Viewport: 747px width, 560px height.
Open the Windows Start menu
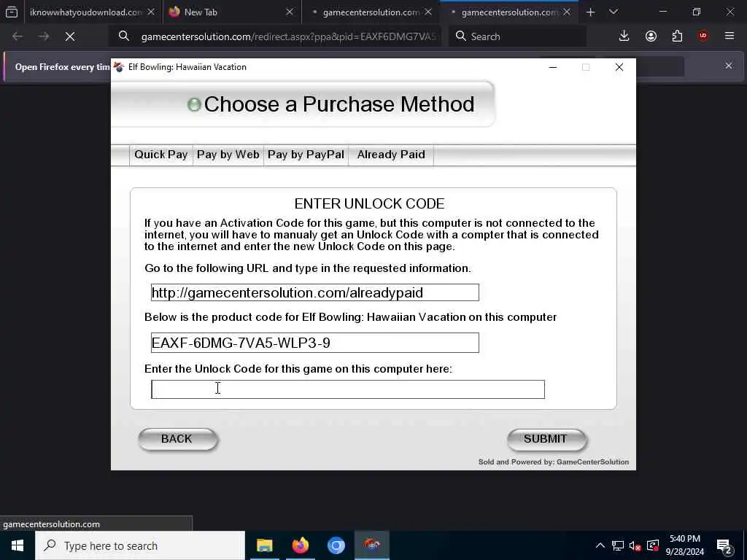tap(18, 545)
